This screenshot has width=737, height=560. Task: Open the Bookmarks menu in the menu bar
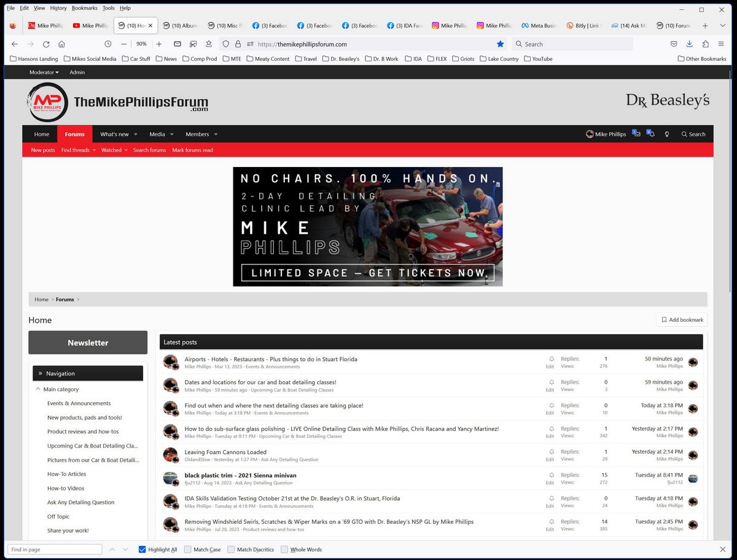[84, 8]
